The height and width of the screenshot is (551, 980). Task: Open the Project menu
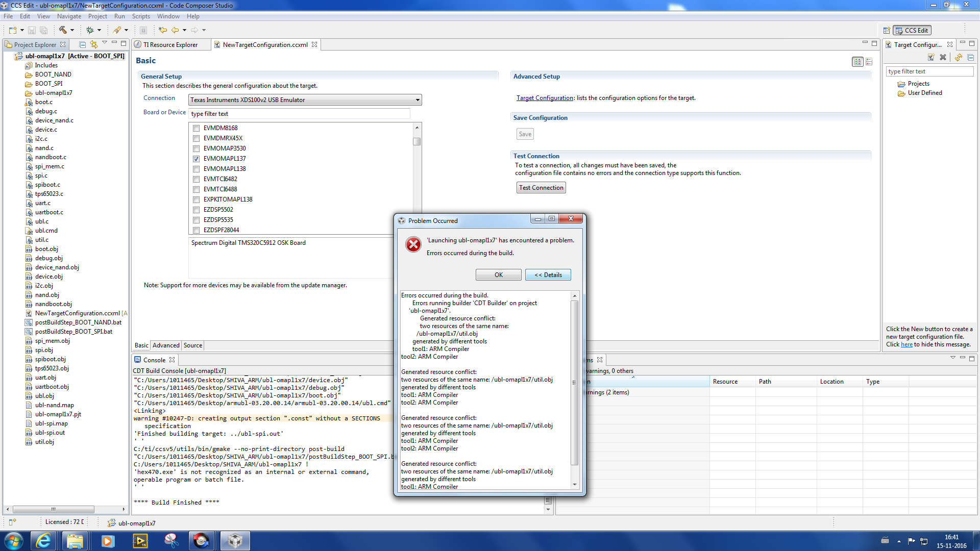97,16
